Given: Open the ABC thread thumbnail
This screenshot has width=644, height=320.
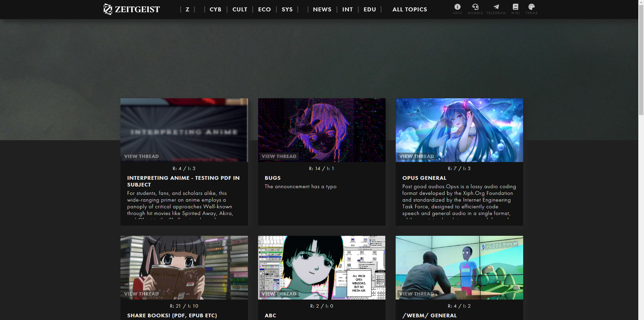Looking at the screenshot, I should coord(322,268).
